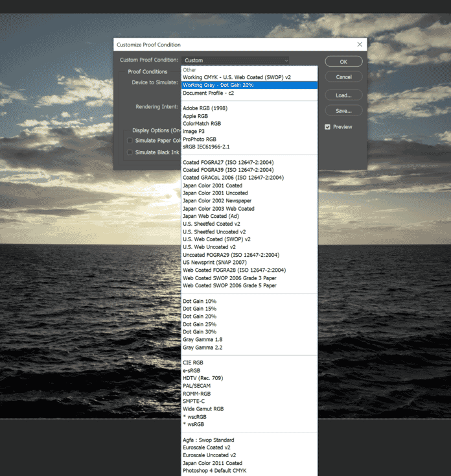Select Document Profile - c2 option
Image resolution: width=451 pixels, height=476 pixels.
tap(208, 93)
